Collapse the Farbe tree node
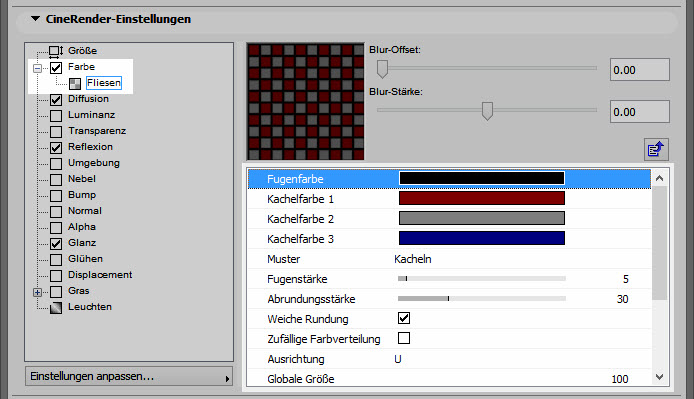The height and width of the screenshot is (399, 694). 38,68
